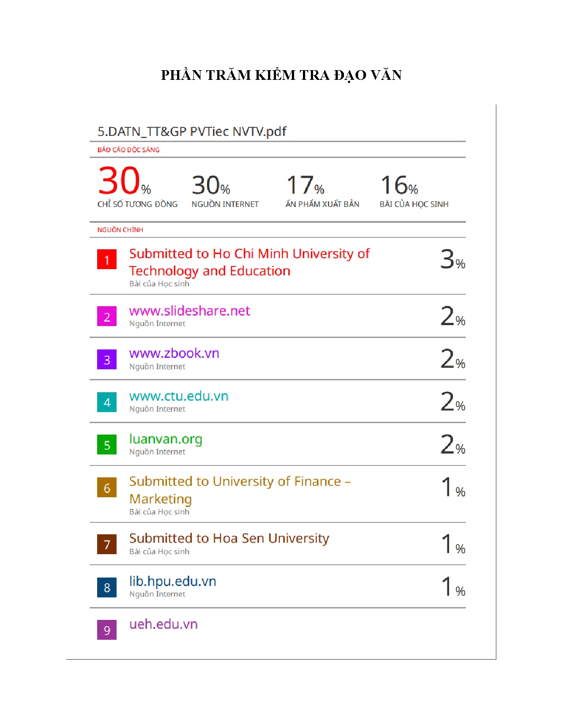This screenshot has width=563, height=728.
Task: Click the dark blue number 8 badge
Action: tap(107, 587)
